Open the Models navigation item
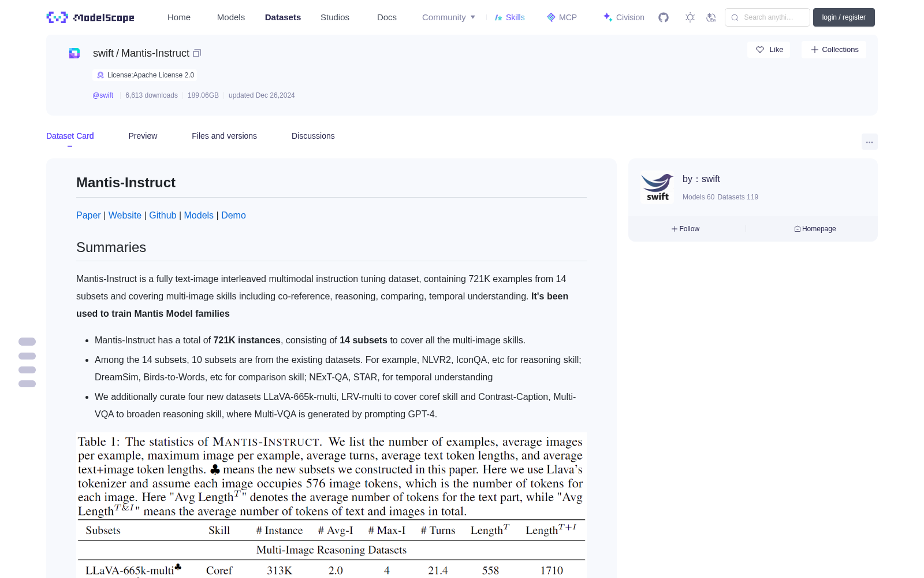The height and width of the screenshot is (578, 924). (x=231, y=17)
